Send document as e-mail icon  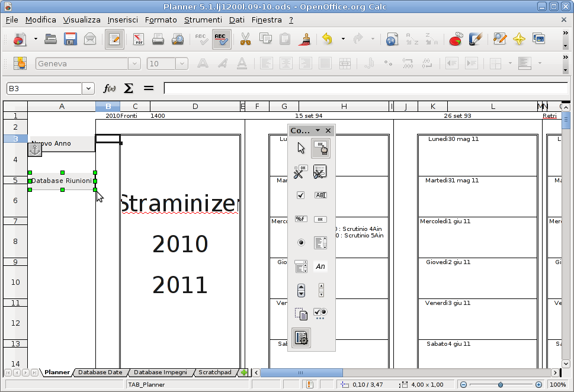coord(90,39)
